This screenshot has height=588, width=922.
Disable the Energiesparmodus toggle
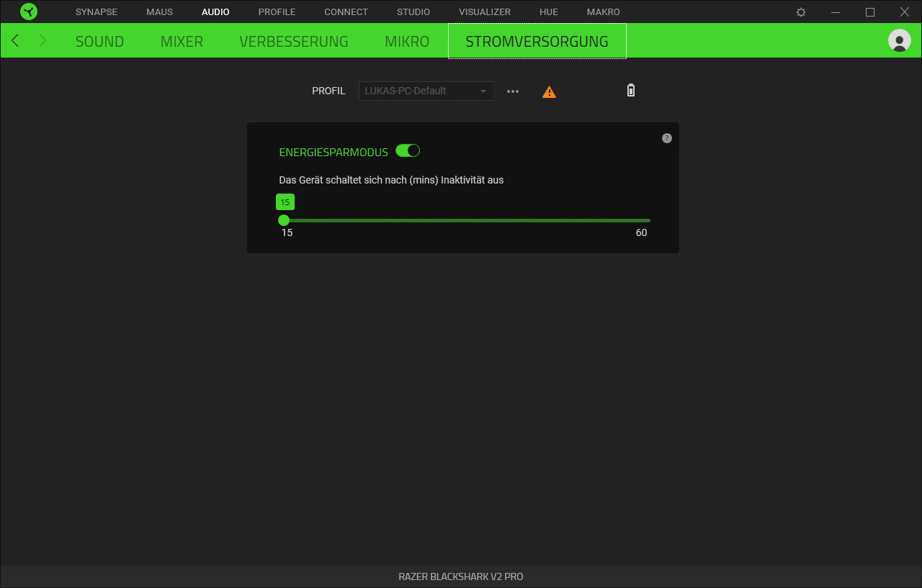408,151
